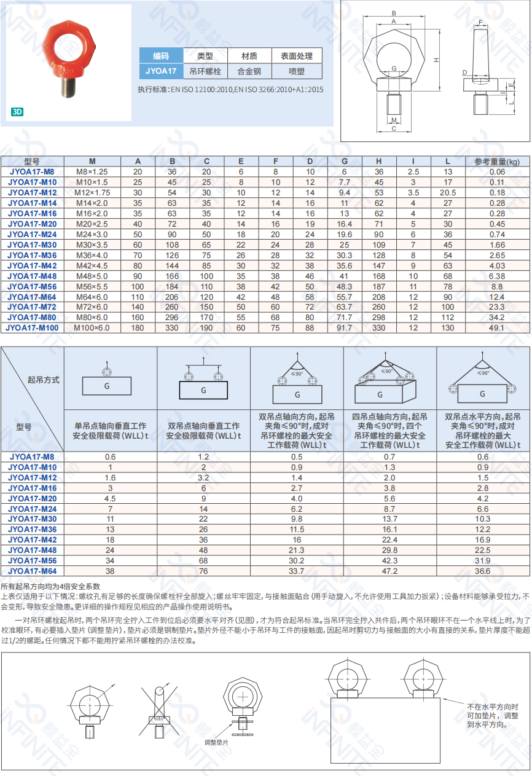The image size is (532, 776).
Task: Click the M12×1.75 thread size cell
Action: pyautogui.click(x=92, y=193)
